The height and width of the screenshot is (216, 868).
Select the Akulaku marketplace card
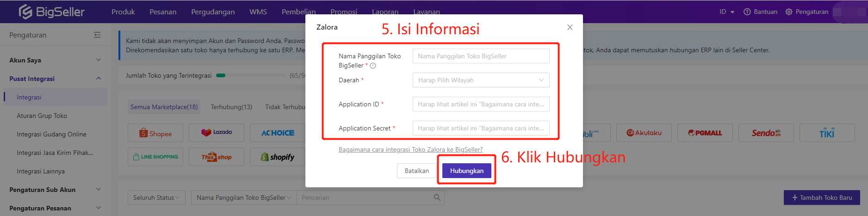(644, 133)
